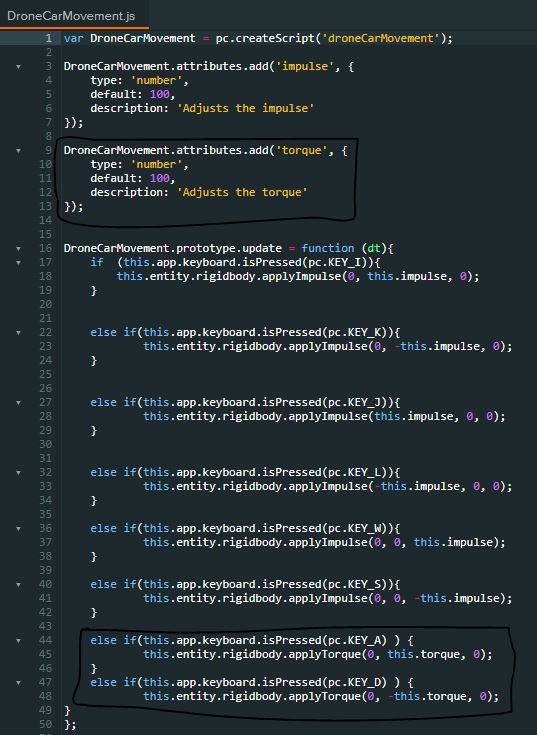The image size is (537, 735).
Task: Fold the KEY_W else-if block
Action: click(x=18, y=528)
